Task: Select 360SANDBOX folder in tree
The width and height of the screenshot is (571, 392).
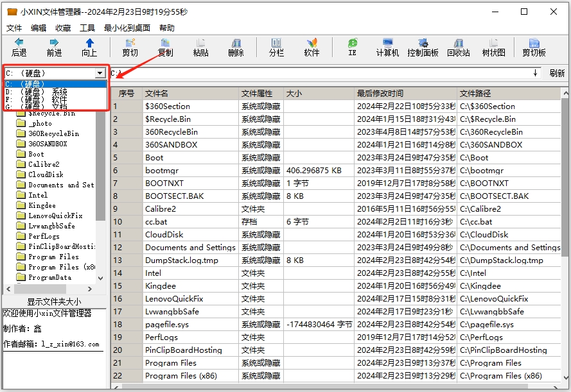Action: pyautogui.click(x=48, y=144)
